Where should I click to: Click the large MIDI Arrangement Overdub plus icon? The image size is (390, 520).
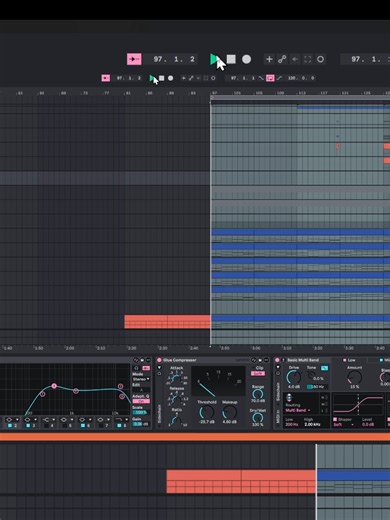(x=269, y=59)
